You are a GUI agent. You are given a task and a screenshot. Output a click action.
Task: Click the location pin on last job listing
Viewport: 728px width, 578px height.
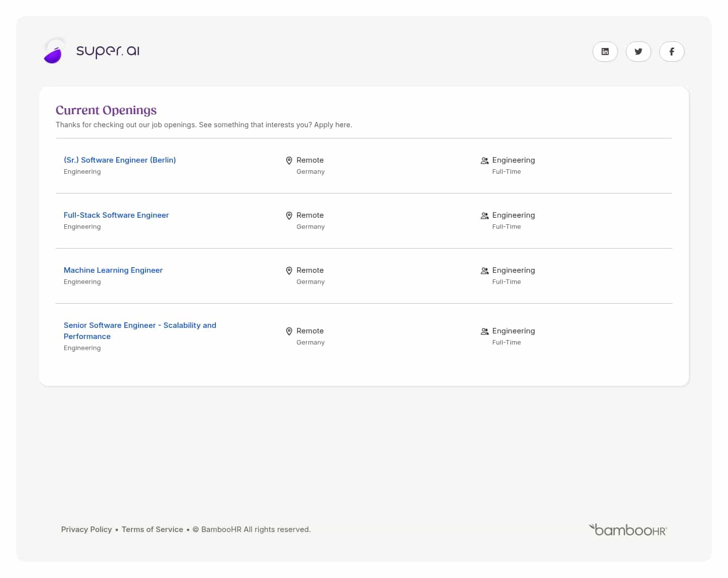289,331
